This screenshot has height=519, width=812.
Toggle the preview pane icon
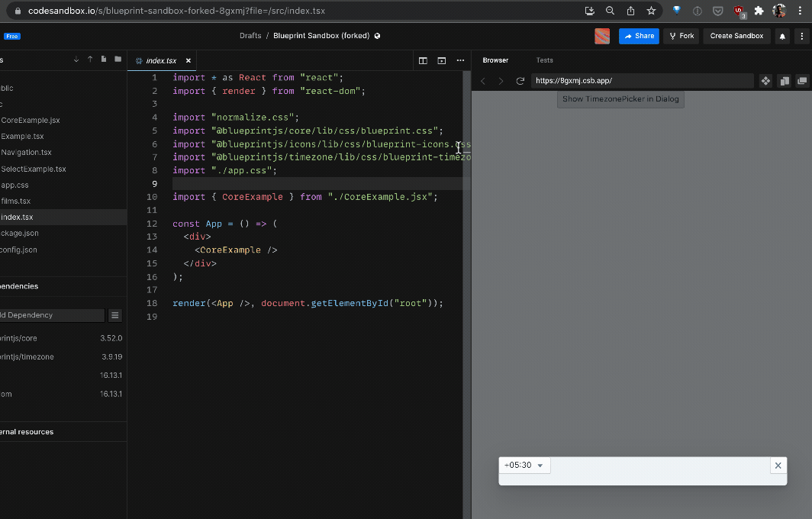(441, 60)
